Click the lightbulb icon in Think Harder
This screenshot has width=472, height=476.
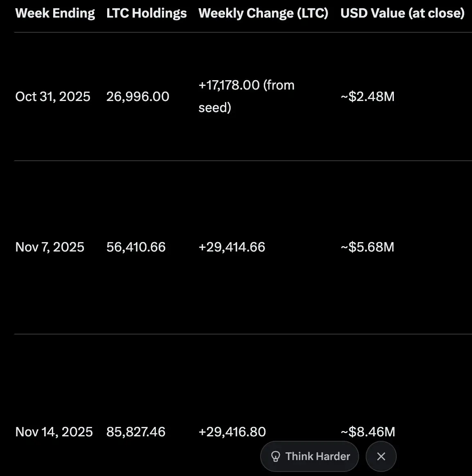click(276, 456)
